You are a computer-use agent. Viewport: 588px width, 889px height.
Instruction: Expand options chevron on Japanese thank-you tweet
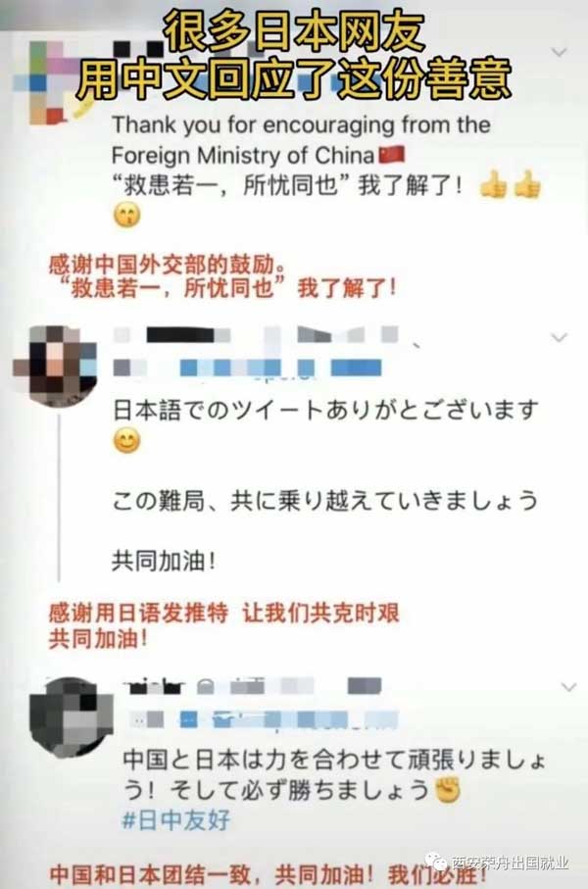pyautogui.click(x=559, y=337)
